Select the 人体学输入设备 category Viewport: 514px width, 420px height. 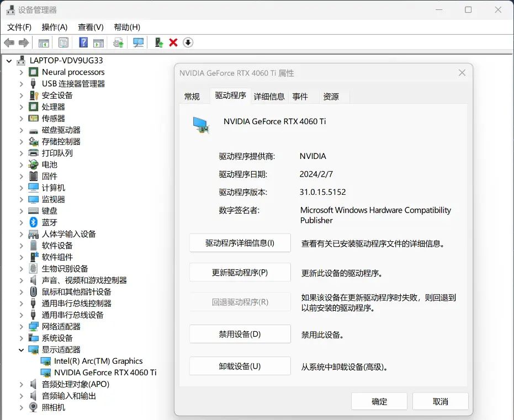(69, 234)
